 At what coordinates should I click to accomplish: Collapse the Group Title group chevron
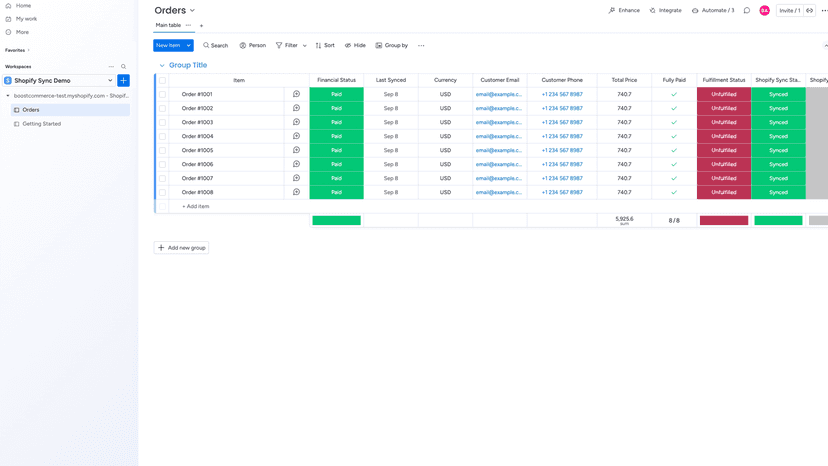click(x=162, y=66)
